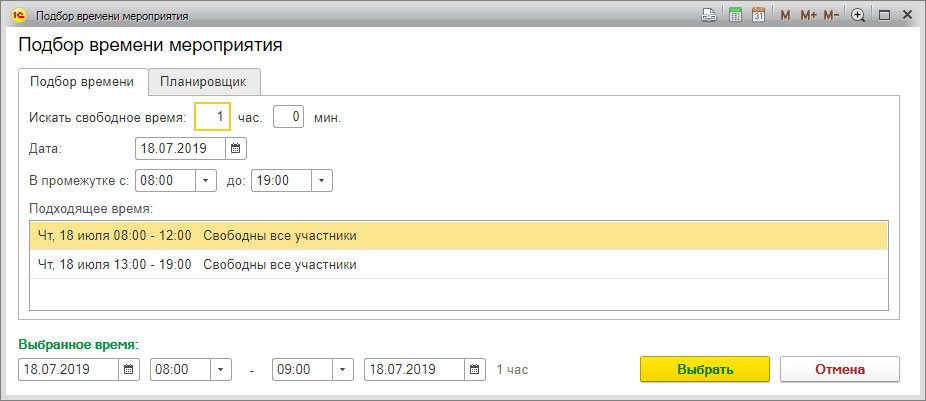This screenshot has width=926, height=401.
Task: Click the zoom magnifier icon
Action: [857, 16]
